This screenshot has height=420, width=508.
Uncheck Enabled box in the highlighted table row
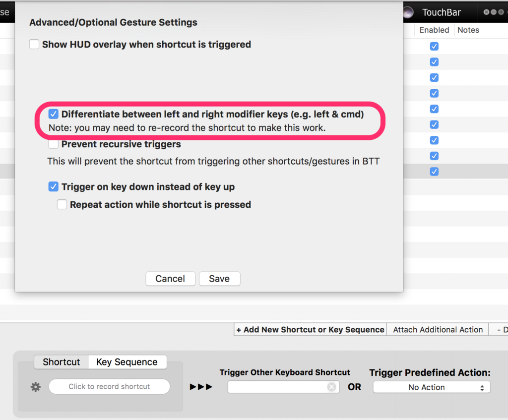click(x=434, y=171)
